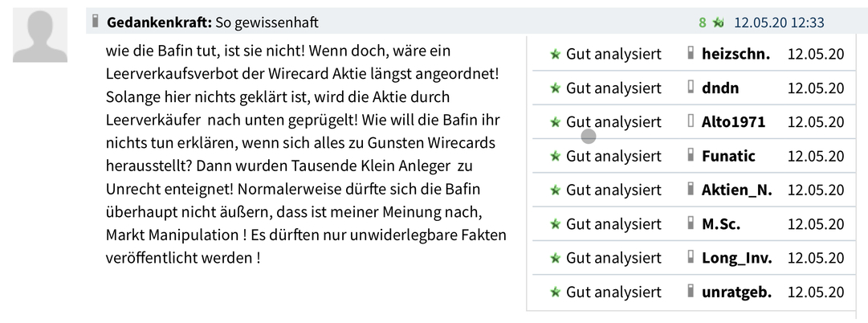Open user profile dndn
Screen dimensions: 868x323
point(719,88)
